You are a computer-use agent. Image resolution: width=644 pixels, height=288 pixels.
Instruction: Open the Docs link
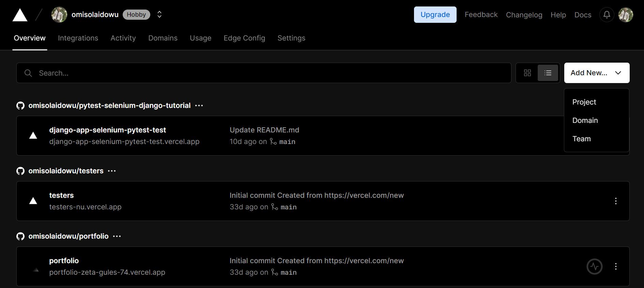583,15
